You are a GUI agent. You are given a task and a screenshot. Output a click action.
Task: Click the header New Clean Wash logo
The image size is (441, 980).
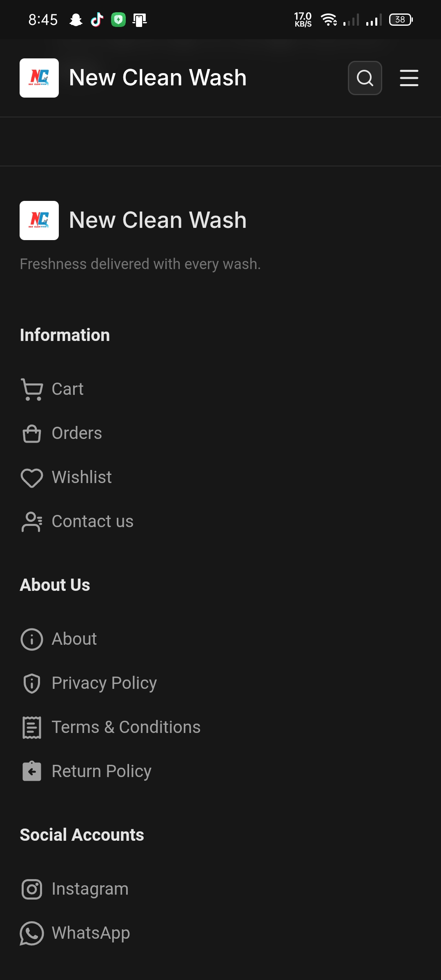[x=39, y=78]
